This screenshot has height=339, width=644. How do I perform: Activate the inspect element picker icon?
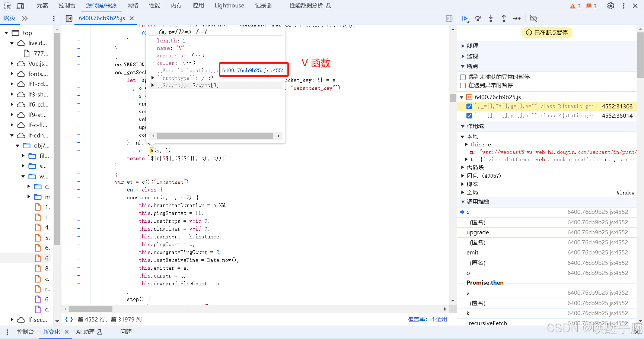[7, 6]
